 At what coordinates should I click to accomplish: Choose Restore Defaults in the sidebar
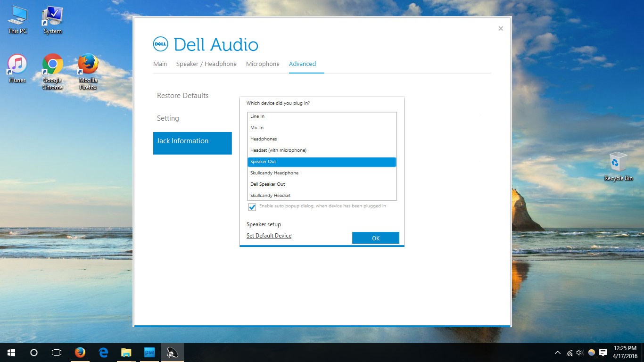(x=182, y=96)
